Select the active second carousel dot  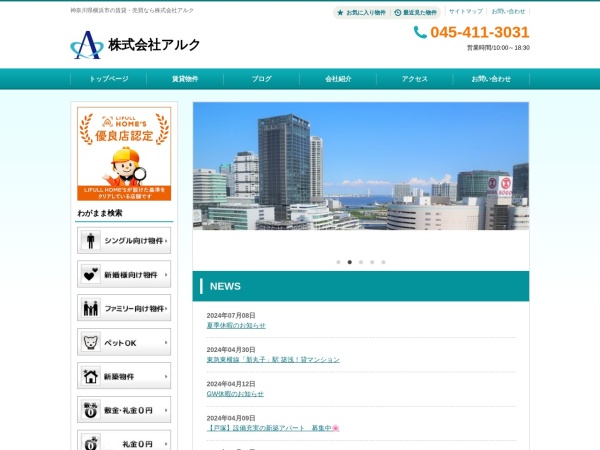350,262
